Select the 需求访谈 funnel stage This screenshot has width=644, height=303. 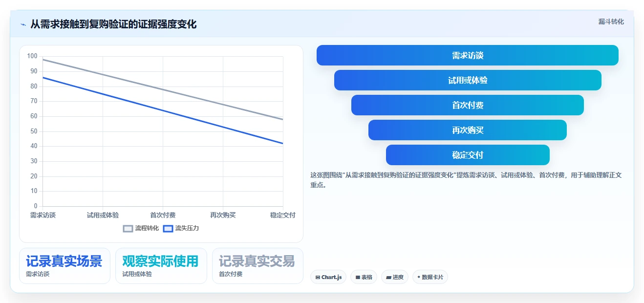(x=468, y=55)
